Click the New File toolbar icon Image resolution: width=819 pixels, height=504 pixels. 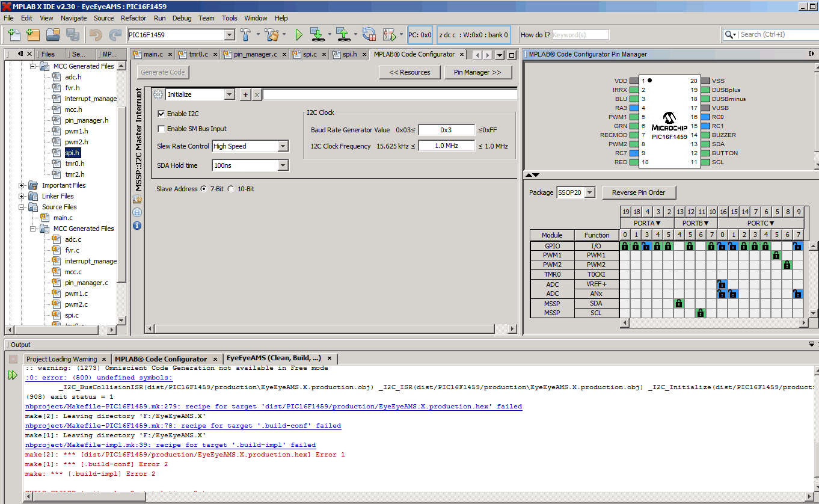[x=14, y=35]
